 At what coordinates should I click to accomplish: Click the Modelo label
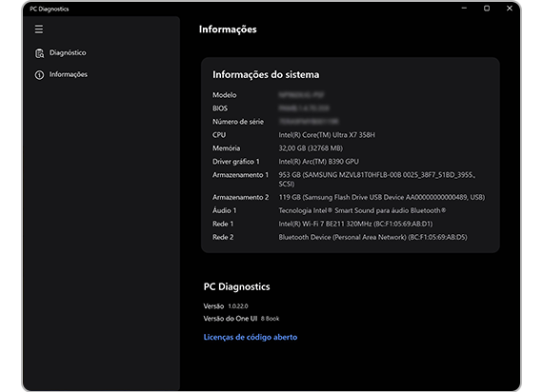point(225,95)
